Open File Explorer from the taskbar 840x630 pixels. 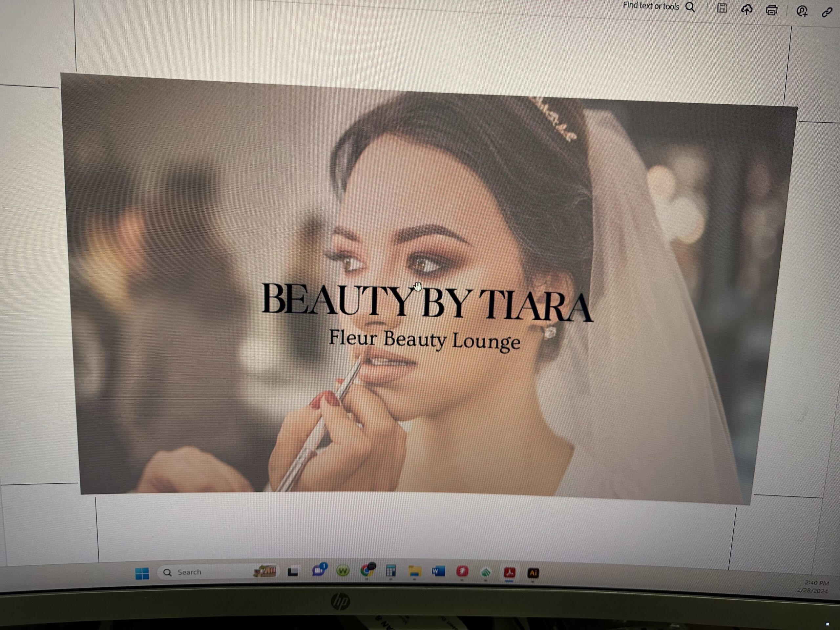pos(415,571)
